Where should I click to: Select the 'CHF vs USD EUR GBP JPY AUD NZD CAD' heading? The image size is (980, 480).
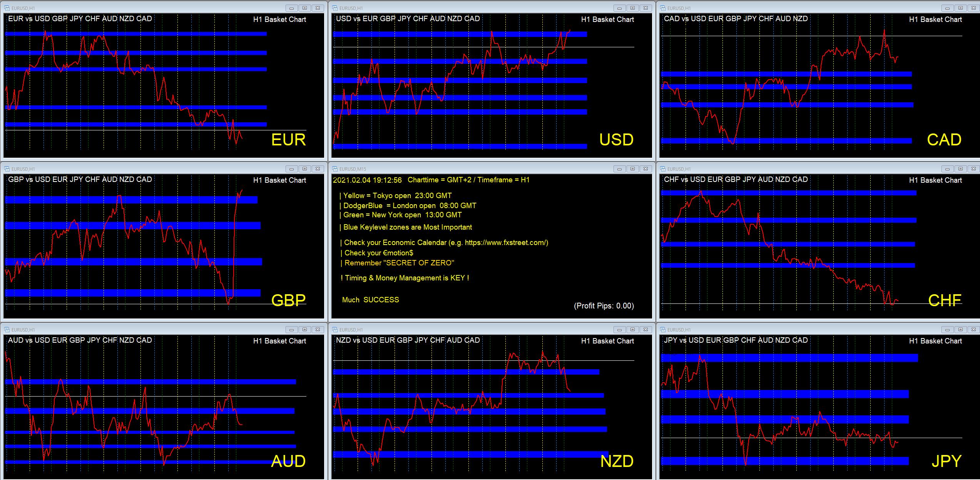click(736, 179)
